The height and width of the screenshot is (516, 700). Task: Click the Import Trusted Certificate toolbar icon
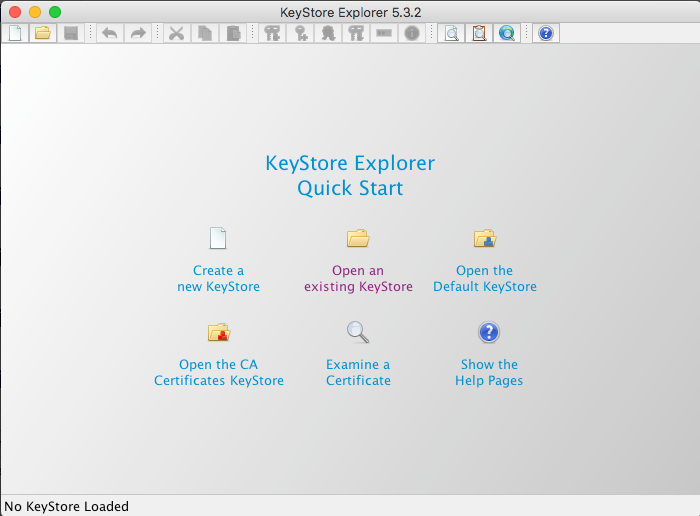tap(328, 33)
